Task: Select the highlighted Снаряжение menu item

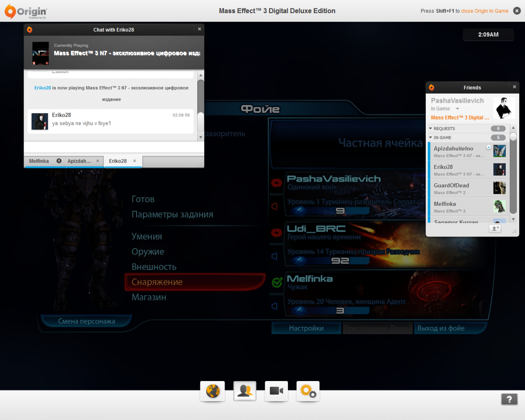Action: coord(195,282)
